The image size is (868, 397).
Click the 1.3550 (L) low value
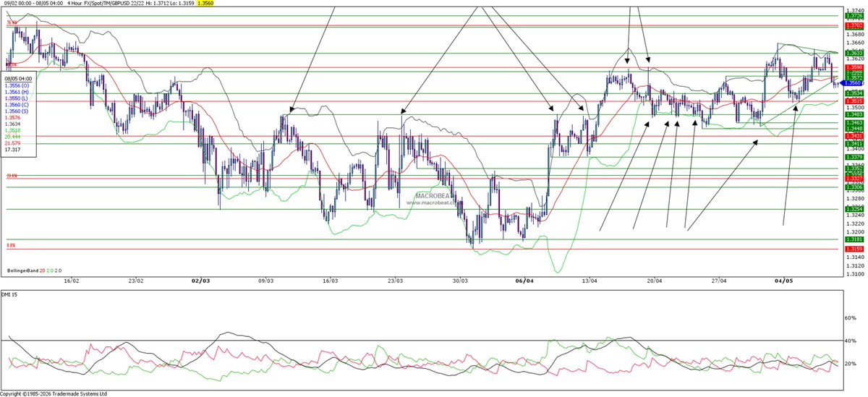click(x=17, y=99)
